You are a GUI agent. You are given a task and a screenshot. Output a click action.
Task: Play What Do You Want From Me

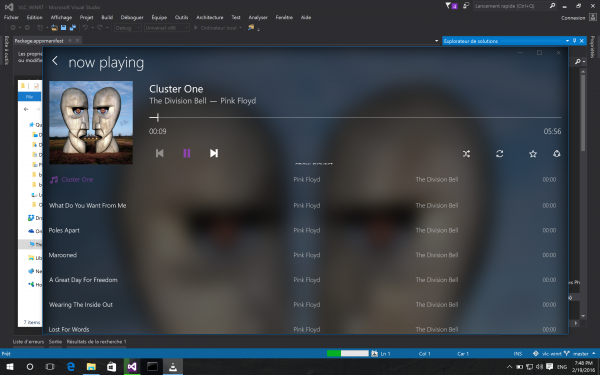(87, 205)
